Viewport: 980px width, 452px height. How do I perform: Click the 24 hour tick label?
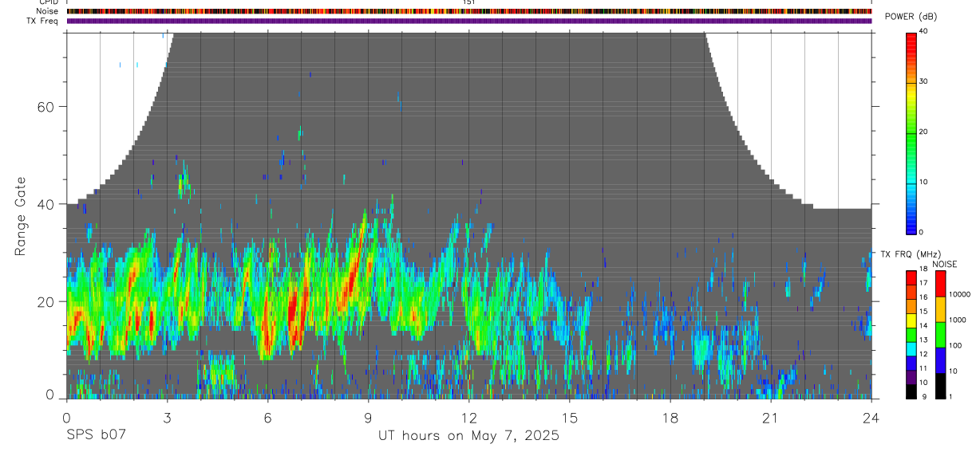coord(871,418)
